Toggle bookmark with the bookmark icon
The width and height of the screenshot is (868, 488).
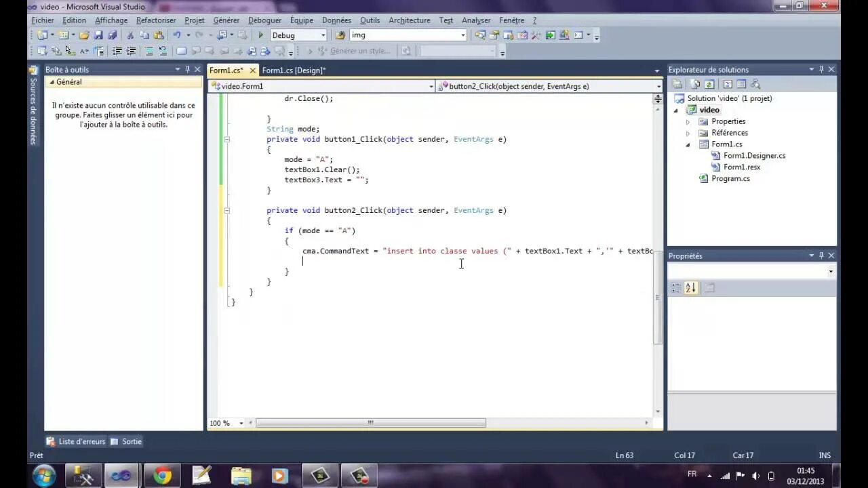181,51
